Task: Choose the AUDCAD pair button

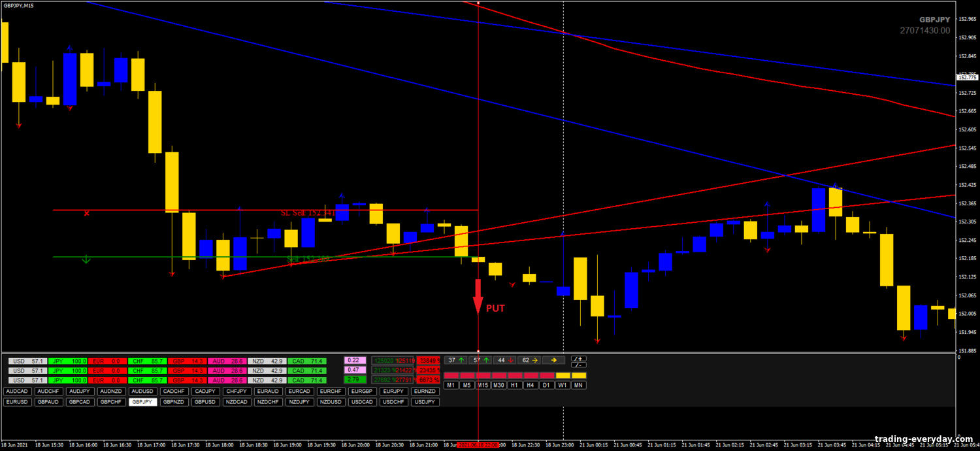Action: 17,392
